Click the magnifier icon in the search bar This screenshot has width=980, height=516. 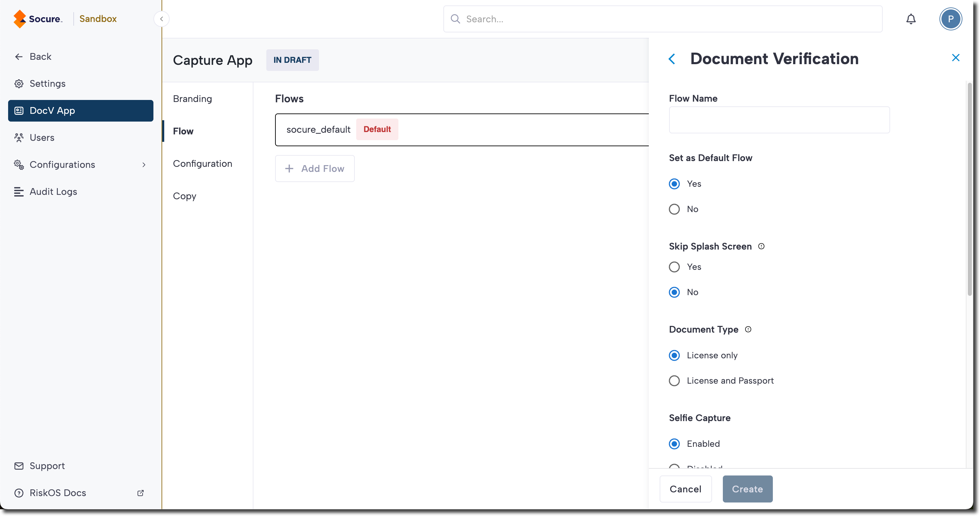[x=455, y=19]
